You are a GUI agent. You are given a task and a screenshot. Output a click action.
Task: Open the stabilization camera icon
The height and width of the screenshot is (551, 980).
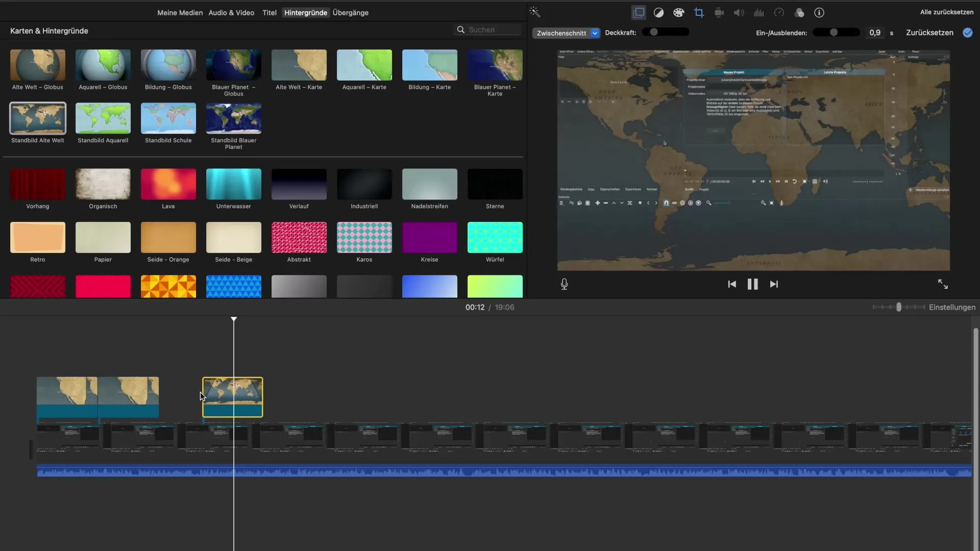[x=719, y=13]
